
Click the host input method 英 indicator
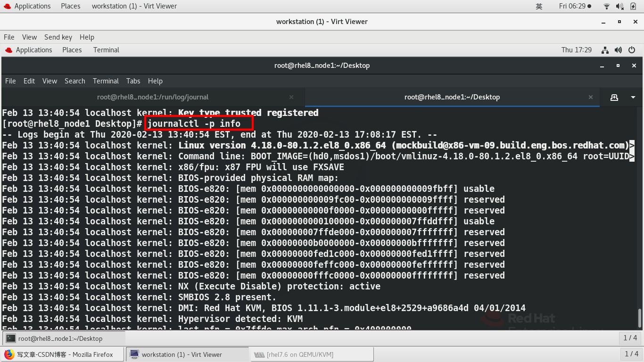539,6
